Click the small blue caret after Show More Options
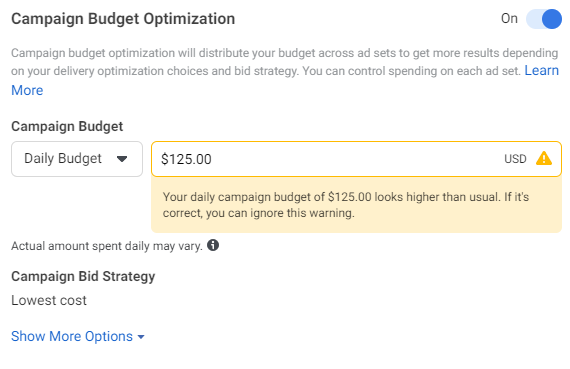This screenshot has height=369, width=570. click(141, 337)
